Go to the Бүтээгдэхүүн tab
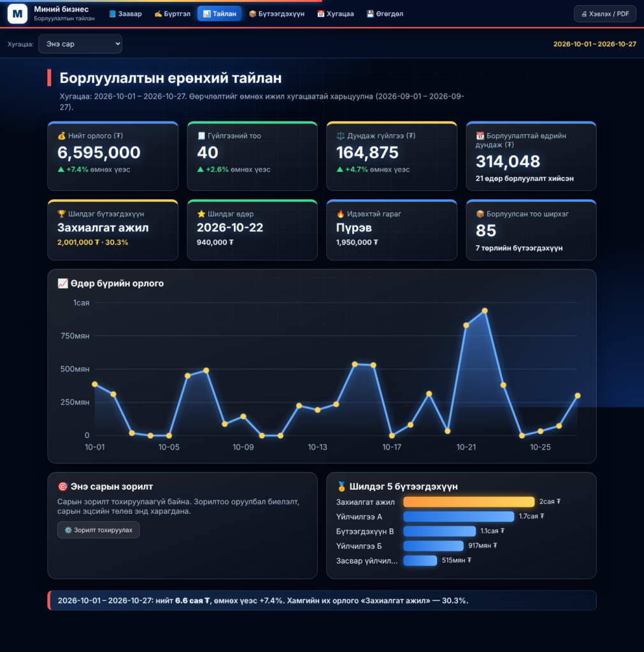The image size is (644, 652). coord(276,14)
